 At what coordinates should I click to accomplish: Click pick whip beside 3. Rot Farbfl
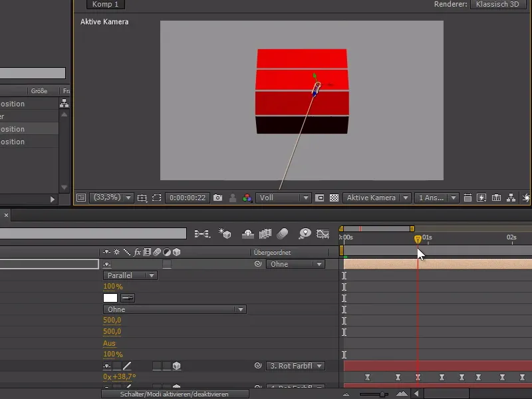point(258,365)
